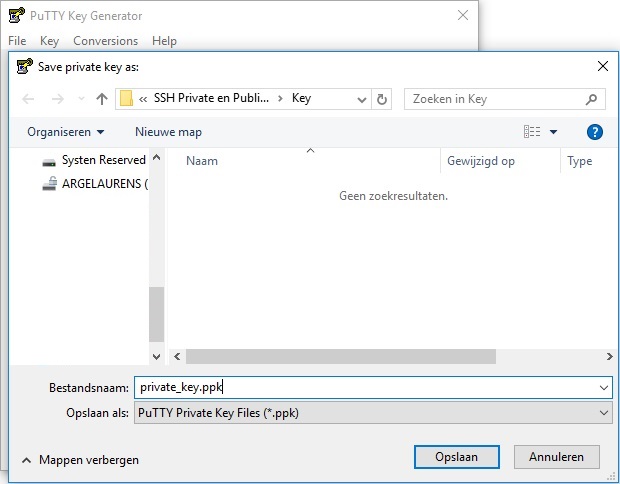
Task: Go back with the left arrow button
Action: [28, 99]
